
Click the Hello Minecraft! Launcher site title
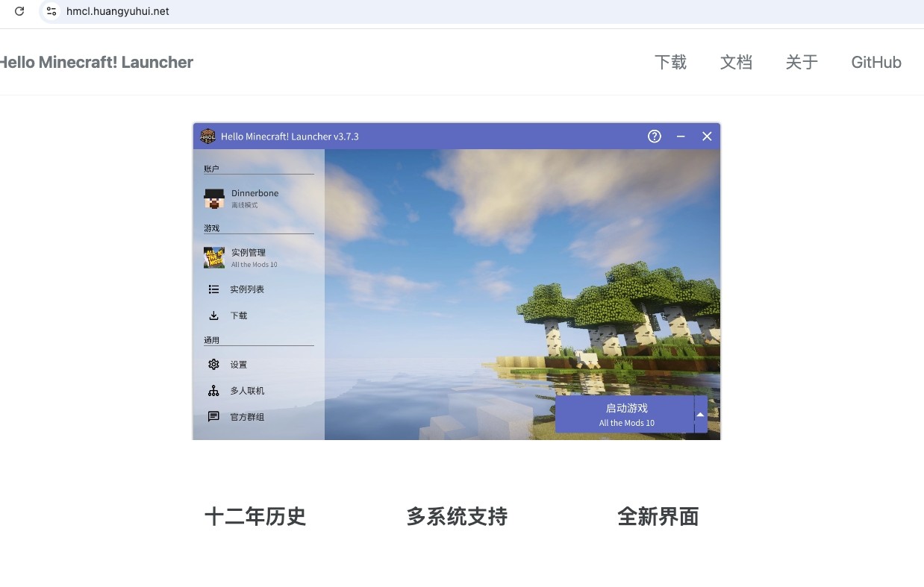point(96,62)
